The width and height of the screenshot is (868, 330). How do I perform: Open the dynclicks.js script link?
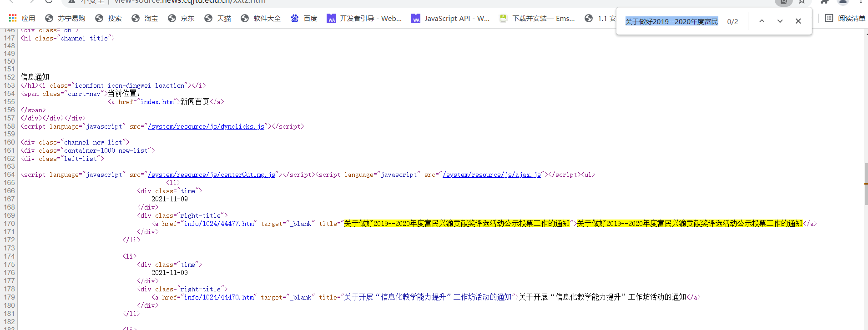pyautogui.click(x=206, y=126)
